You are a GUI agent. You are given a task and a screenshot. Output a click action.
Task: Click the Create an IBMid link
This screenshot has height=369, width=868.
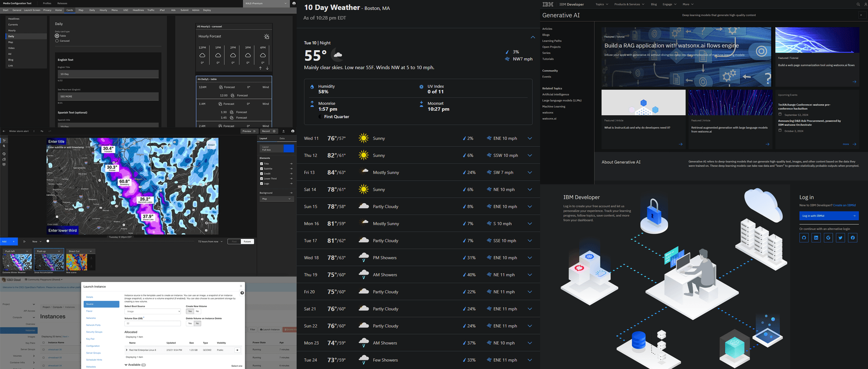pos(844,205)
